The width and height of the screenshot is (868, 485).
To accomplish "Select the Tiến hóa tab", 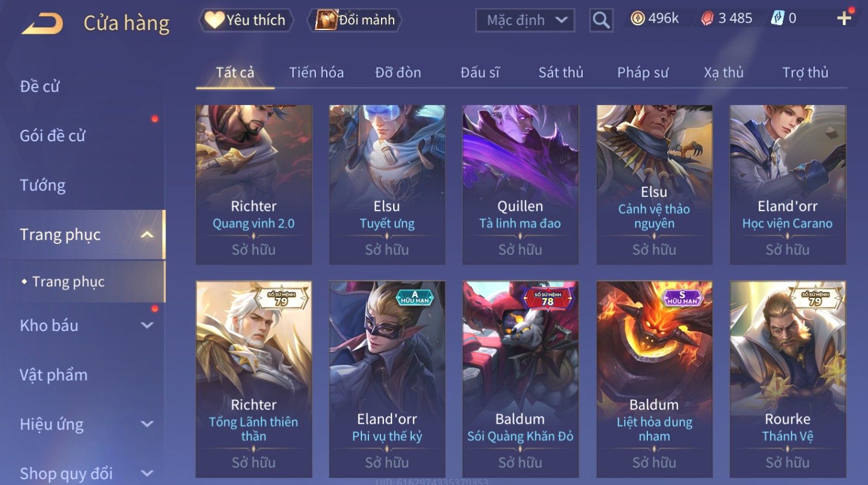I will point(316,73).
